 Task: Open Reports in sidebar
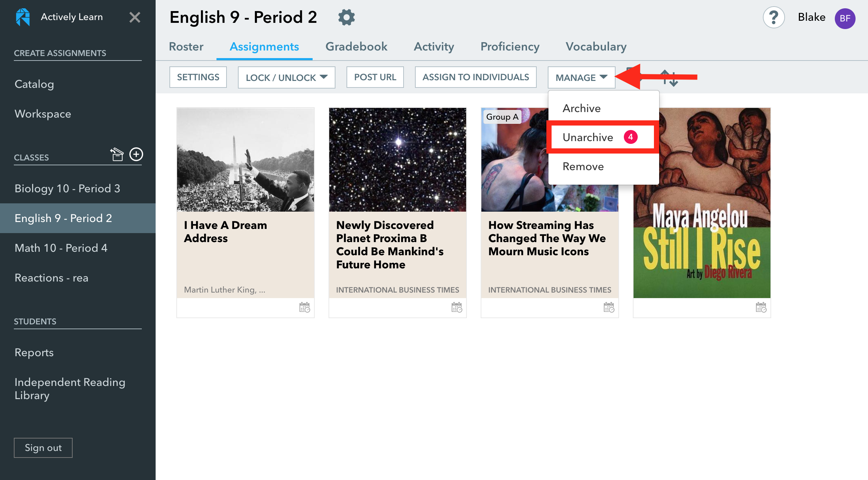[x=34, y=352]
